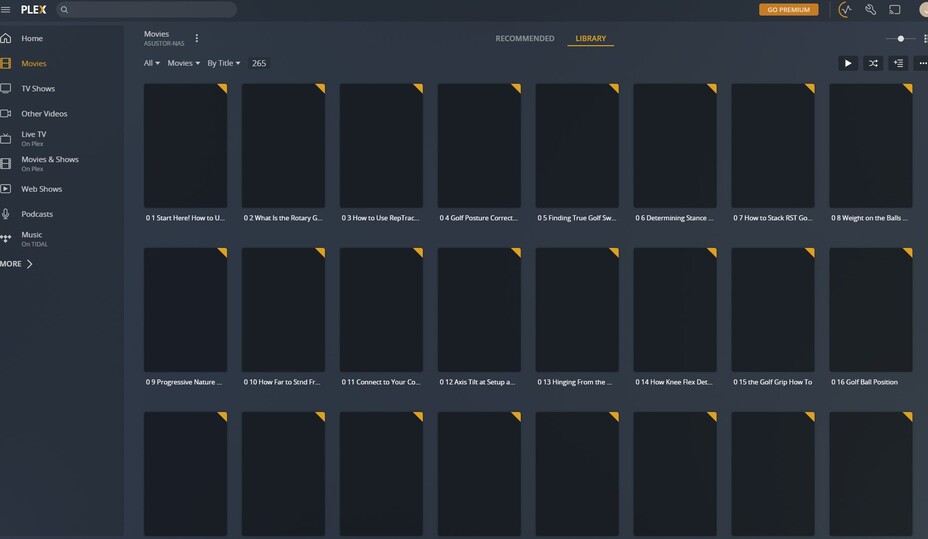Click the TIDAL music icon

pos(6,238)
